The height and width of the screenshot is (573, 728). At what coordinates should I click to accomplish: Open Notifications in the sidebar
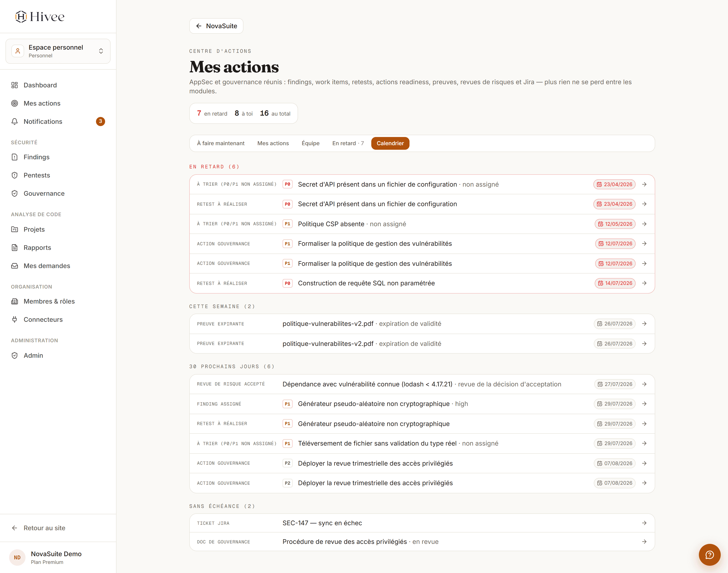(58, 122)
